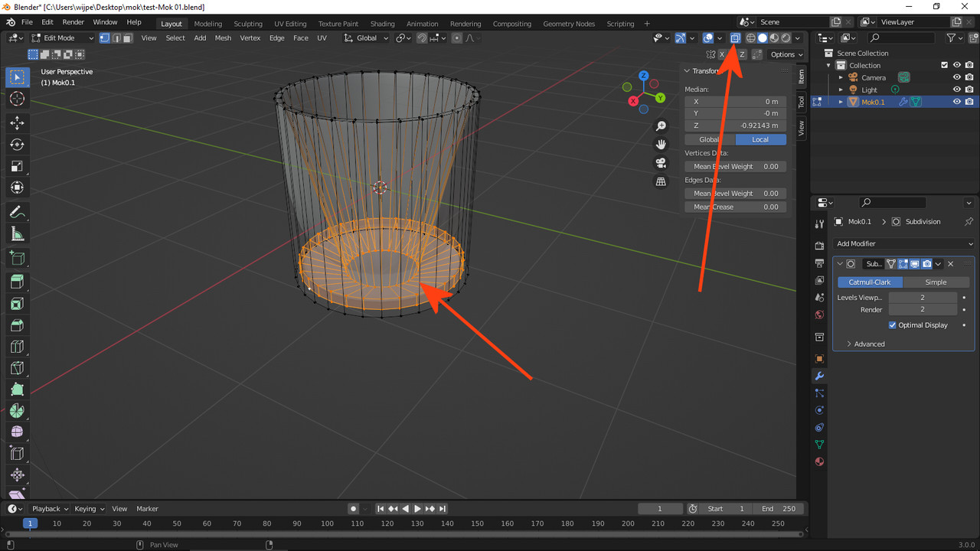The image size is (980, 551).
Task: Expand the Advanced section of Subdivision
Action: 866,344
